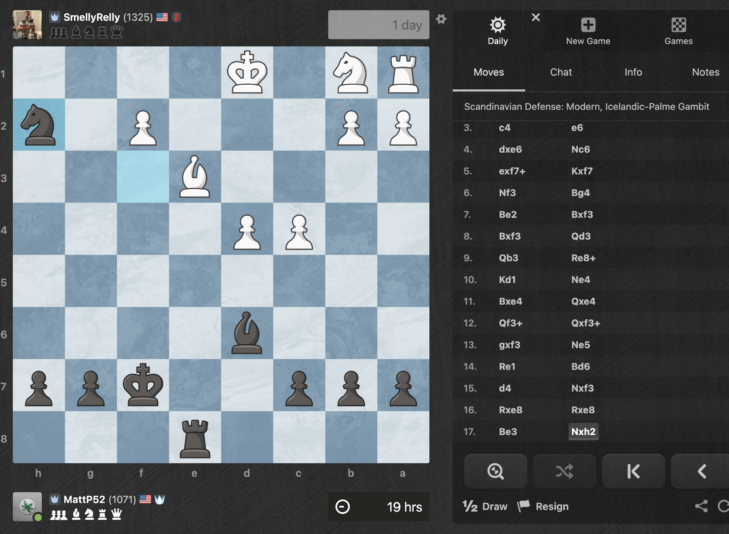Click the black bishop on d6
Image resolution: width=729 pixels, height=534 pixels.
click(247, 333)
